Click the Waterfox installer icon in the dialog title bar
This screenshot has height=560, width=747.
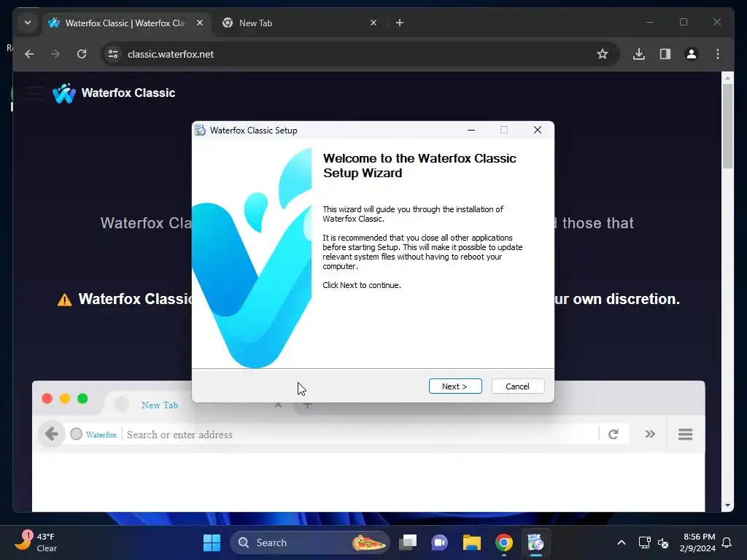pyautogui.click(x=200, y=130)
